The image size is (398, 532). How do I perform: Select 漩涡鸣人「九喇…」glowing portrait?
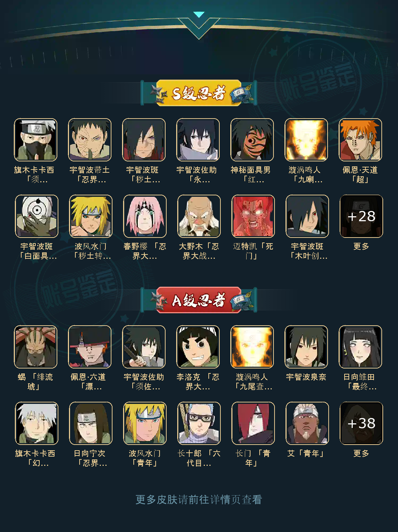click(x=306, y=140)
